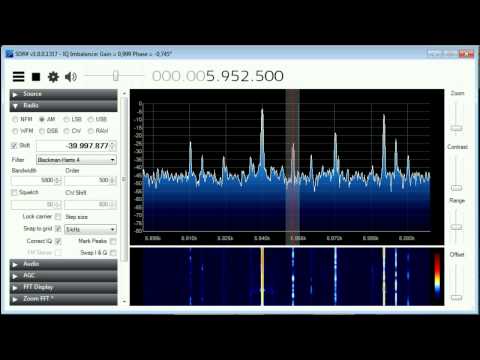Open the hamburger main menu
This screenshot has width=480, height=360.
(x=18, y=77)
